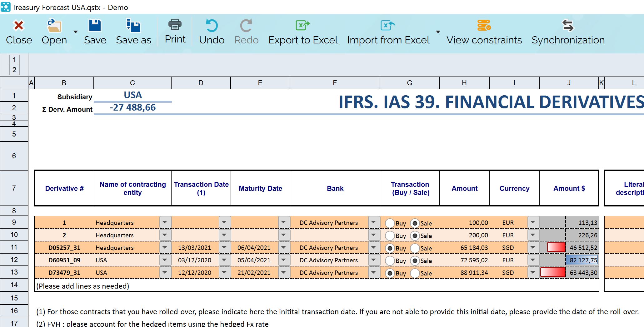The image size is (644, 327).
Task: Click the Redo arrow icon
Action: (246, 26)
